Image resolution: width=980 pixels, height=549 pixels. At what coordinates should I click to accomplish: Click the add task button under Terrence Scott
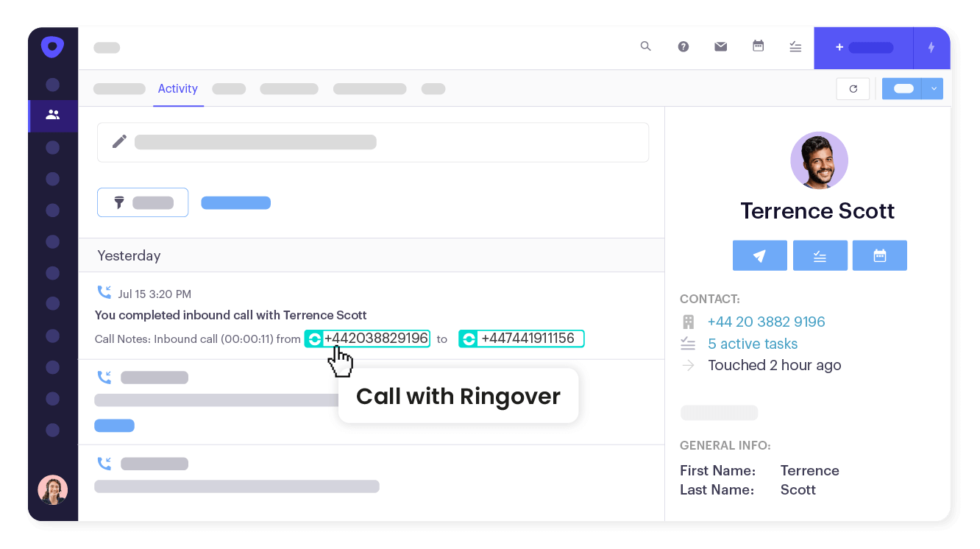(820, 255)
